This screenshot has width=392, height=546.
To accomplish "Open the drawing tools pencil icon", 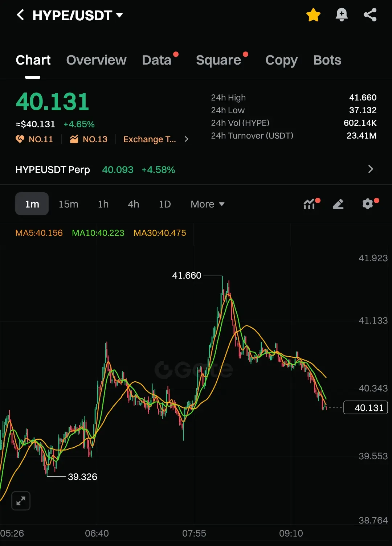I will click(x=338, y=204).
